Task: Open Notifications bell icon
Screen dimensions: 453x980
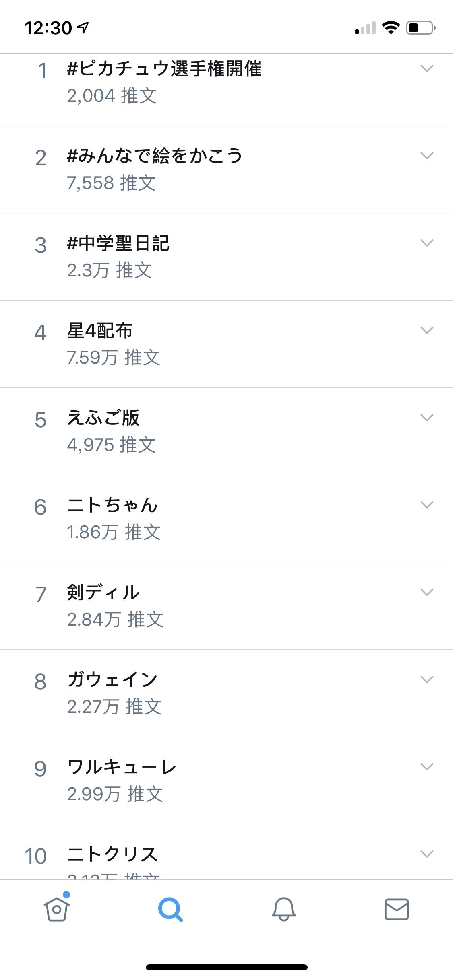Action: pyautogui.click(x=283, y=909)
